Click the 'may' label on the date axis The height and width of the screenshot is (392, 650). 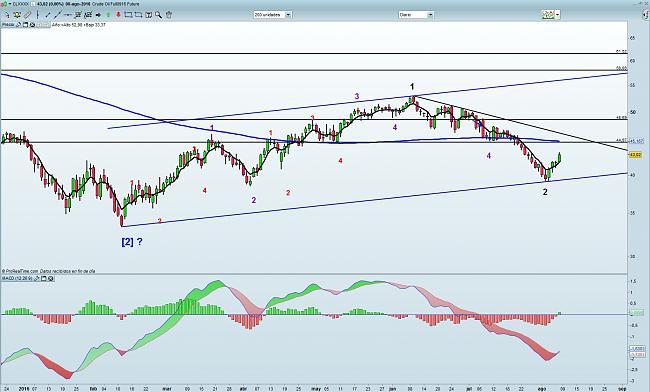(x=316, y=389)
